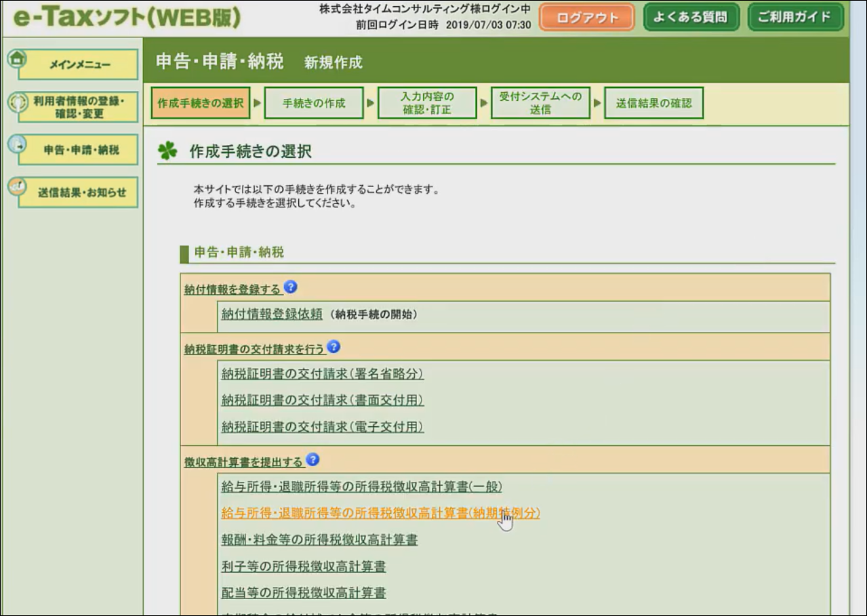
Task: Click 徴収高計算書を提出する heading link
Action: 243,462
